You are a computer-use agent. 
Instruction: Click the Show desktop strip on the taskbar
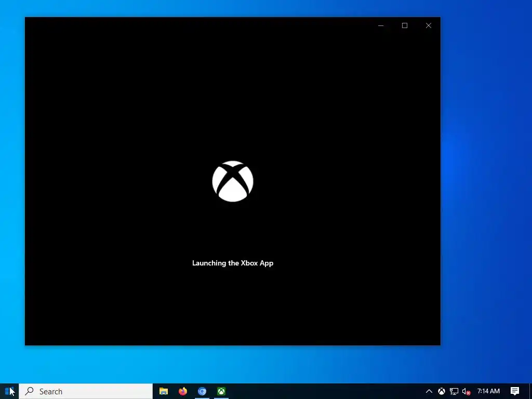click(530, 391)
